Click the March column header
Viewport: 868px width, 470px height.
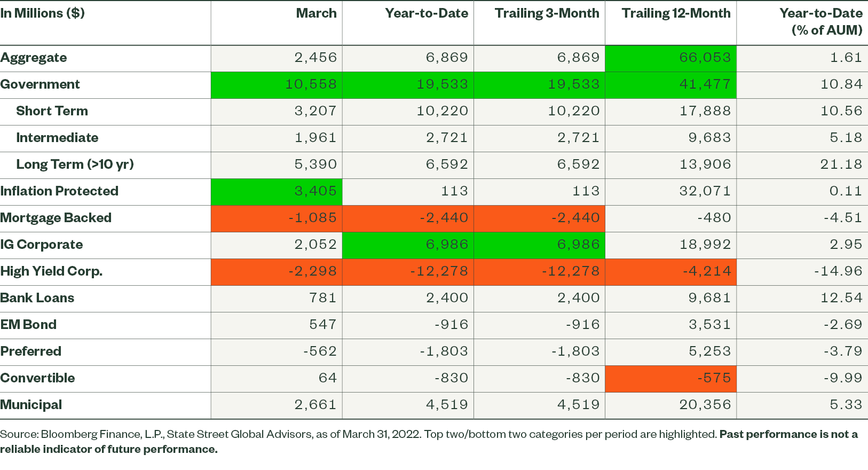(x=316, y=13)
